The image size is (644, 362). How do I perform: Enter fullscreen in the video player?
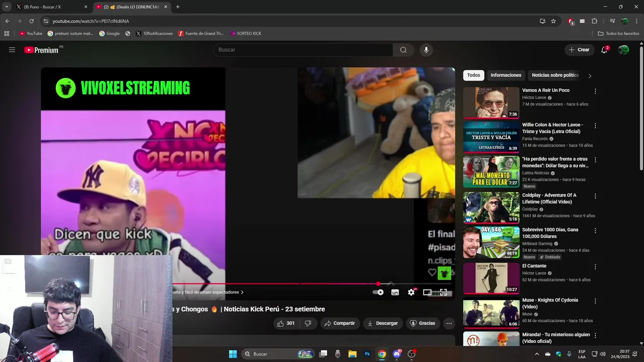[443, 292]
